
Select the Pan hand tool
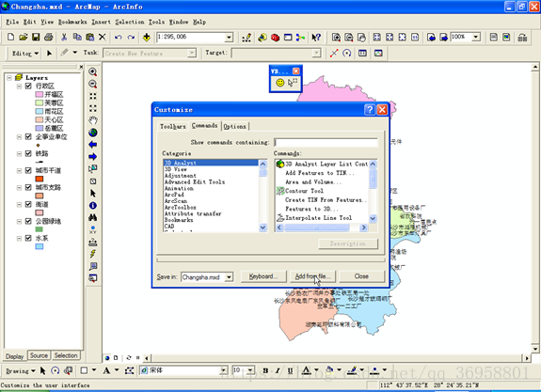[93, 120]
